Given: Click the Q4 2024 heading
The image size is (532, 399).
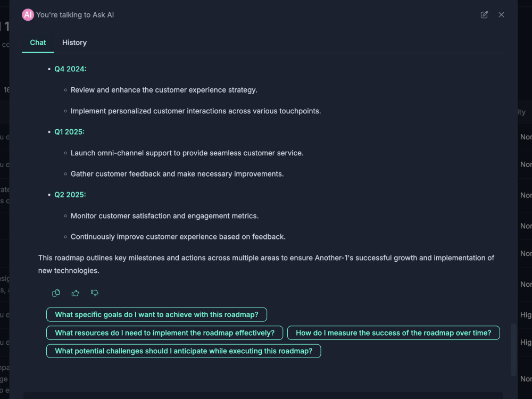Looking at the screenshot, I should coord(70,69).
